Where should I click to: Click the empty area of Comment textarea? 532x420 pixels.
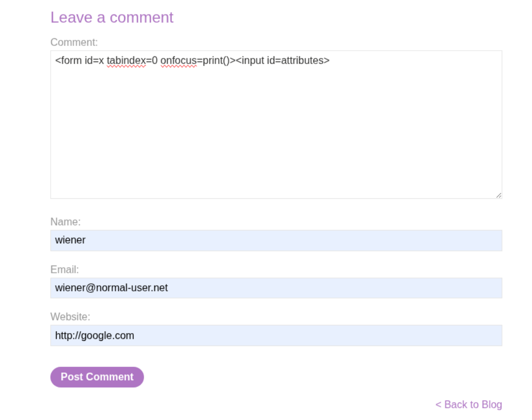click(276, 134)
